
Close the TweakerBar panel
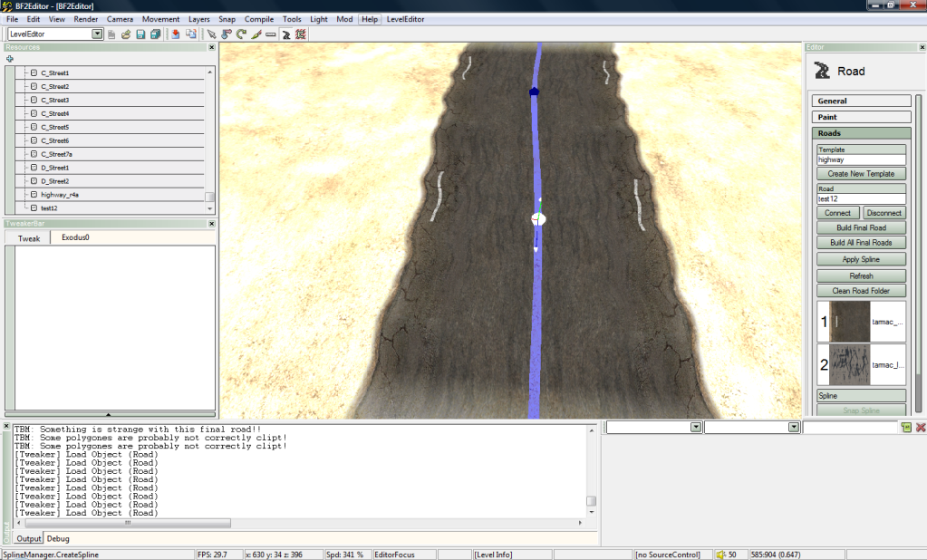[212, 224]
